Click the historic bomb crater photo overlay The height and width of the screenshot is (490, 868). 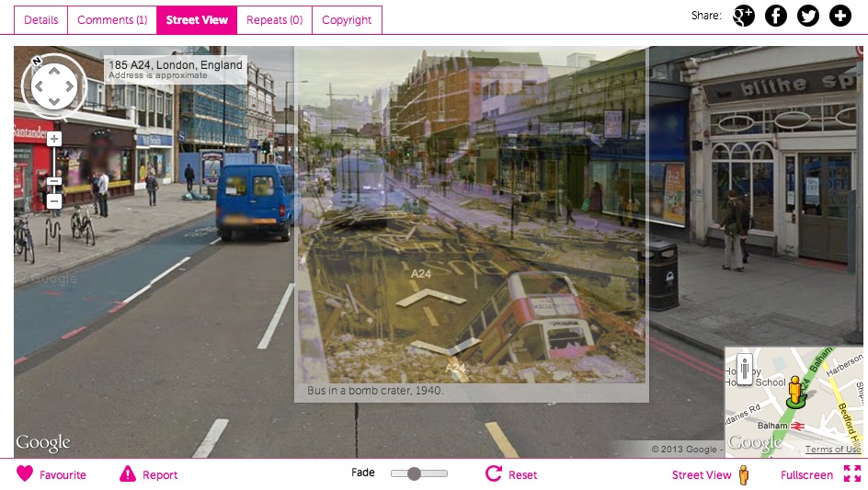click(x=471, y=215)
